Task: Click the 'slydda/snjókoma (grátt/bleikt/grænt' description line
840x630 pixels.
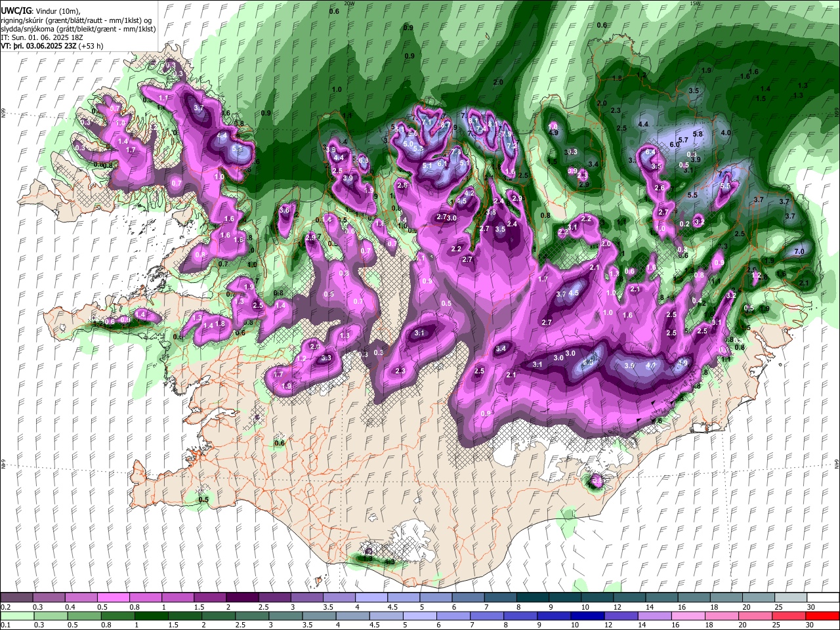Action: click(x=78, y=29)
